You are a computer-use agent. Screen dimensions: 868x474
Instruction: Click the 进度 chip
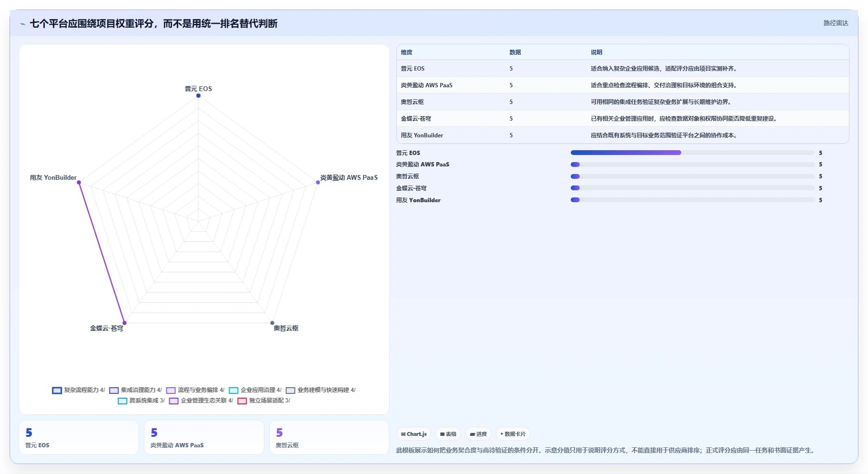point(478,434)
